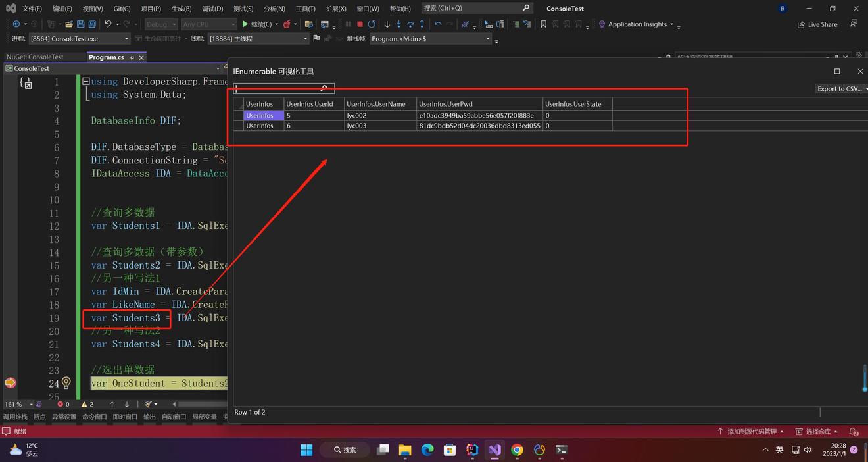Click the visualizer search input field
This screenshot has width=868, height=462.
tap(276, 88)
